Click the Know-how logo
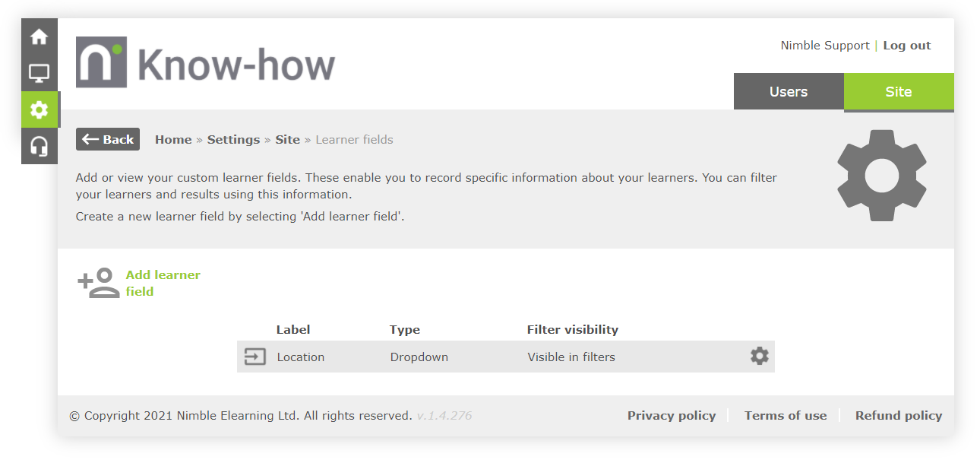The image size is (980, 463). (x=205, y=62)
